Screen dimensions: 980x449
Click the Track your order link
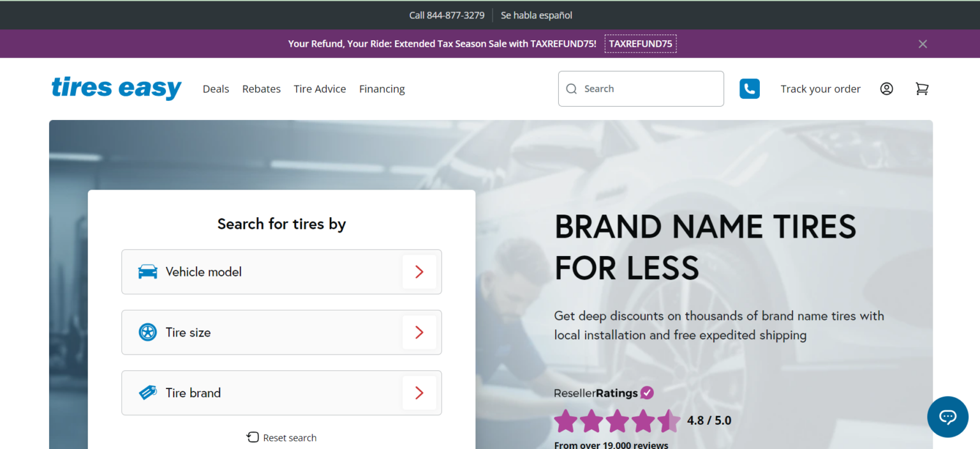pos(820,89)
